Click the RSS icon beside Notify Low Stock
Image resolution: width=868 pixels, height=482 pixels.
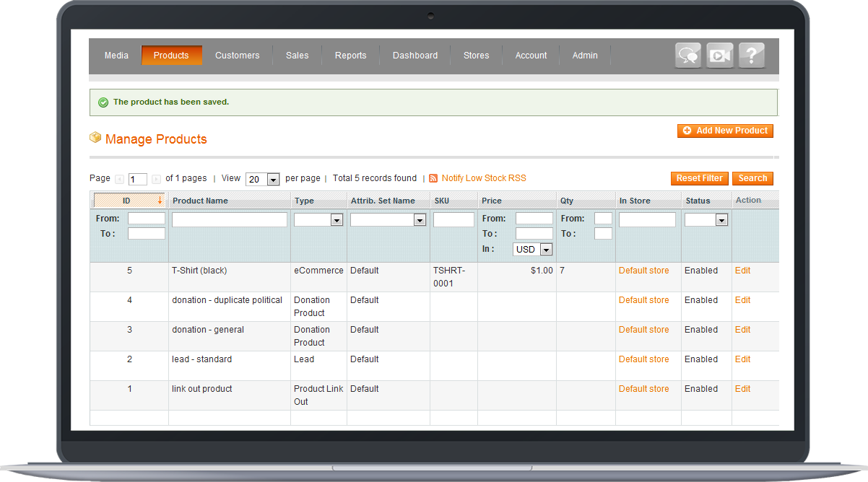[x=433, y=178]
